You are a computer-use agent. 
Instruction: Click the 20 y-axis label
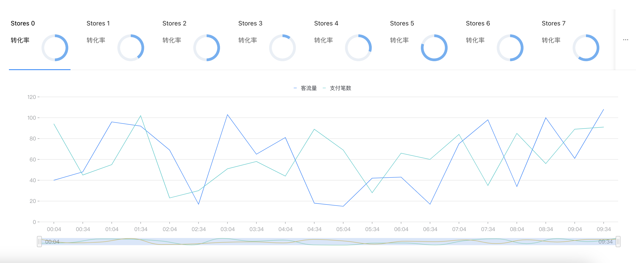click(33, 201)
